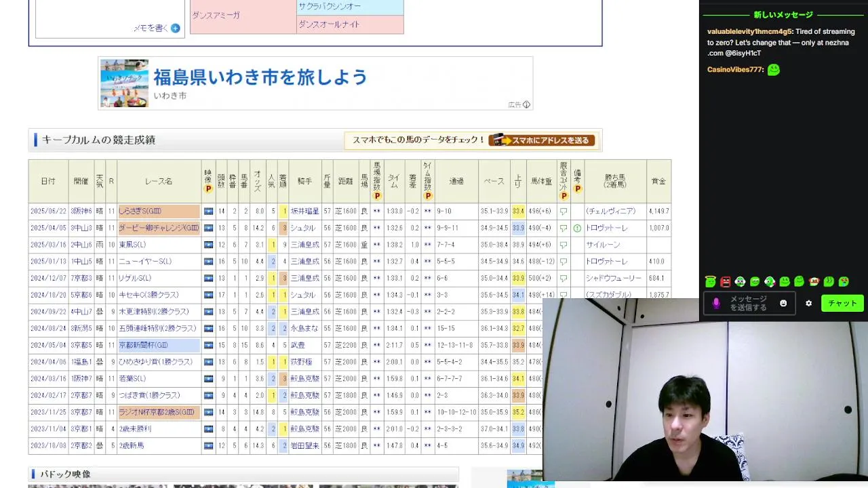Open the green remarks icon for トロヴァトーレ row
Screen dimensions: 868x488
(x=577, y=228)
